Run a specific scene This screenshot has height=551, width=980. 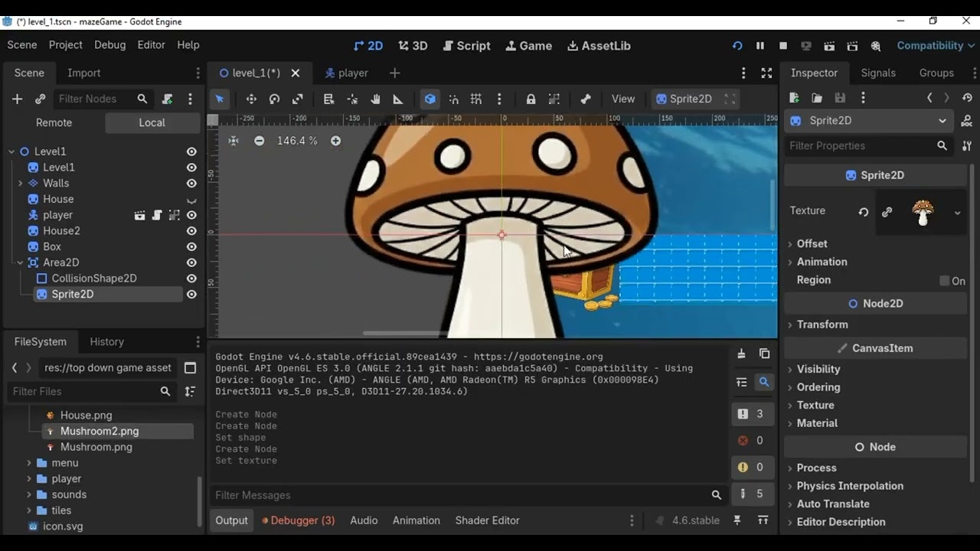[x=852, y=46]
